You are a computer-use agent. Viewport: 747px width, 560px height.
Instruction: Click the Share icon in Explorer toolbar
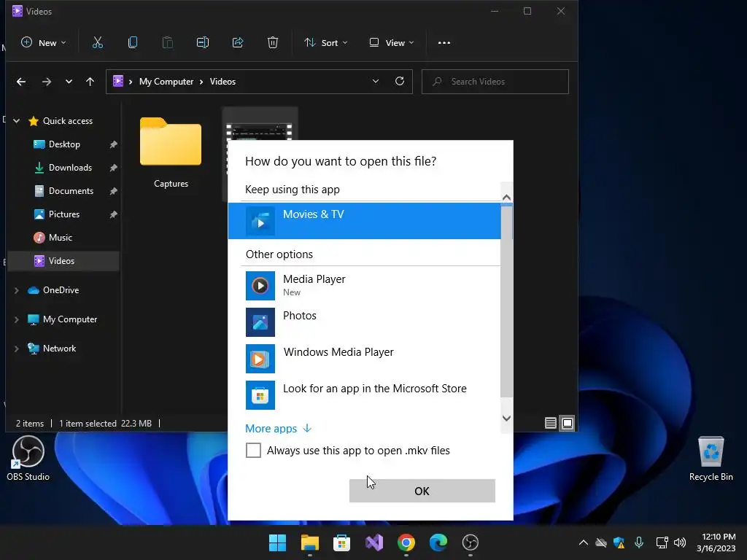click(238, 43)
